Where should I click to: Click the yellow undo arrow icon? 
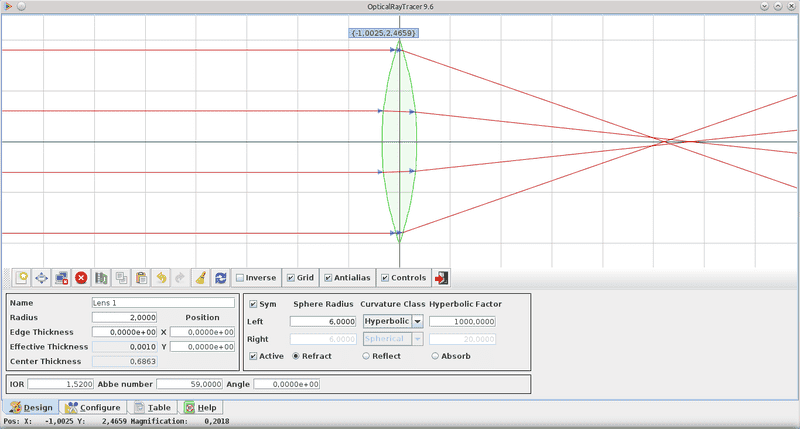tap(161, 278)
